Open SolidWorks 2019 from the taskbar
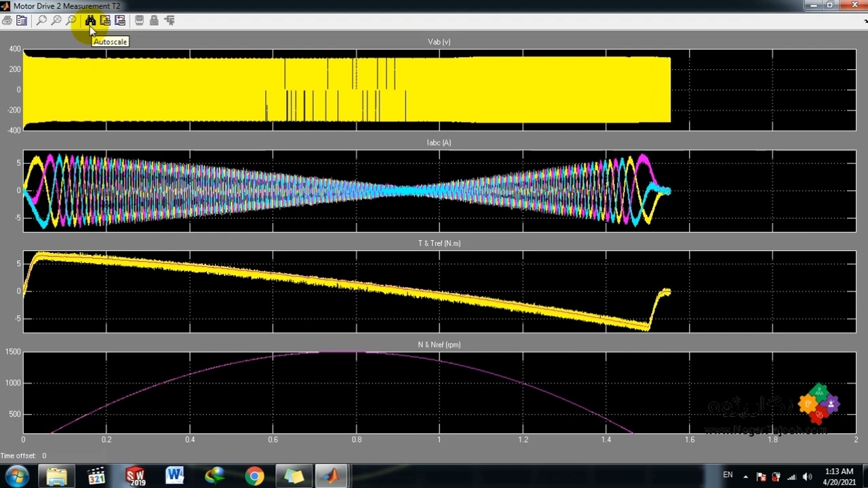 136,476
